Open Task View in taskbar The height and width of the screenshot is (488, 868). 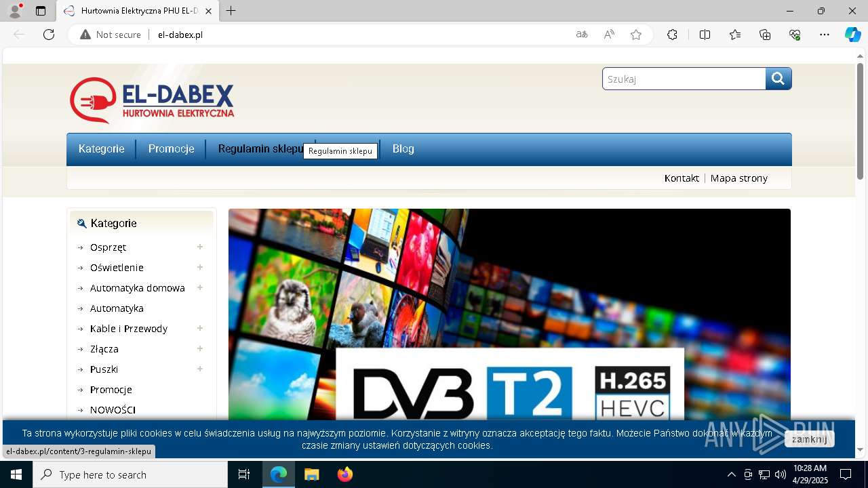pos(244,474)
